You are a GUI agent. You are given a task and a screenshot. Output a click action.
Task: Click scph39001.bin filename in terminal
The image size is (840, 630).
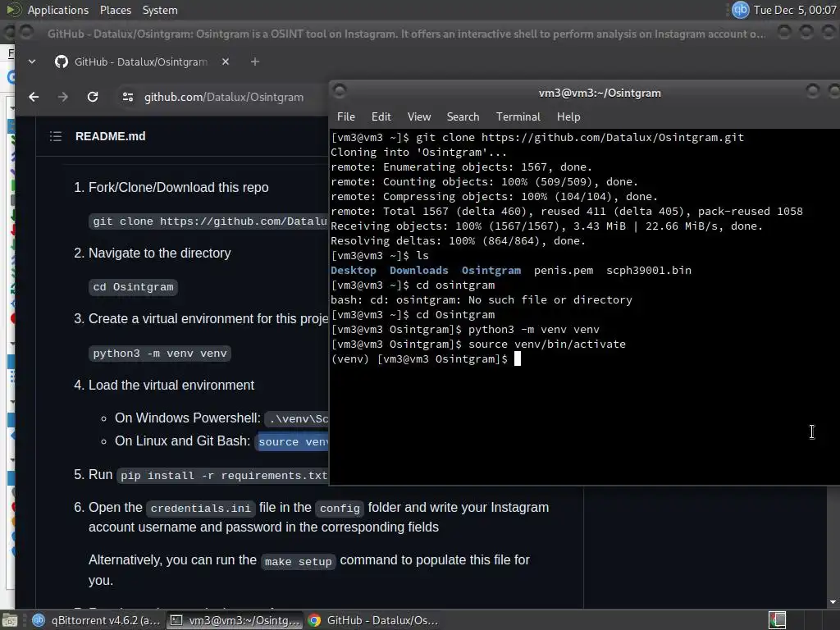click(649, 271)
